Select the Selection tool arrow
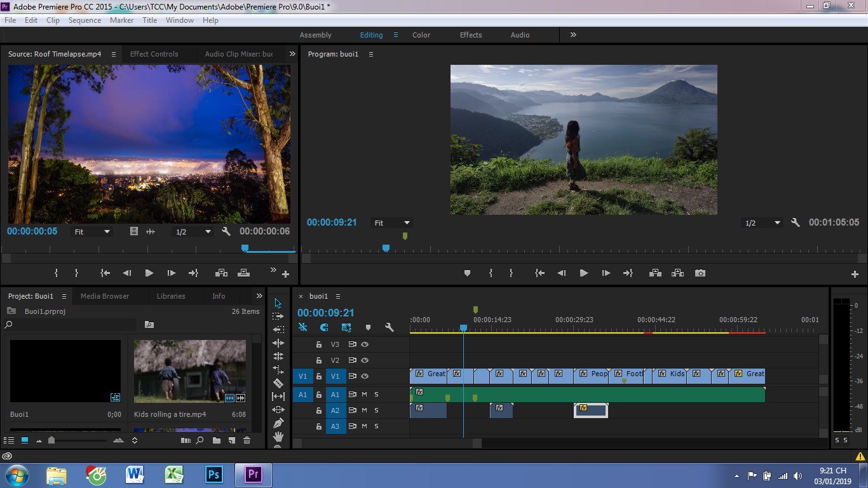 [x=278, y=303]
